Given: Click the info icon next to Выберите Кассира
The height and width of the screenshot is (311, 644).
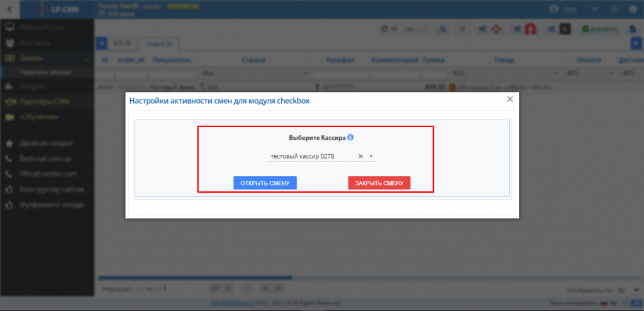Looking at the screenshot, I should [350, 137].
